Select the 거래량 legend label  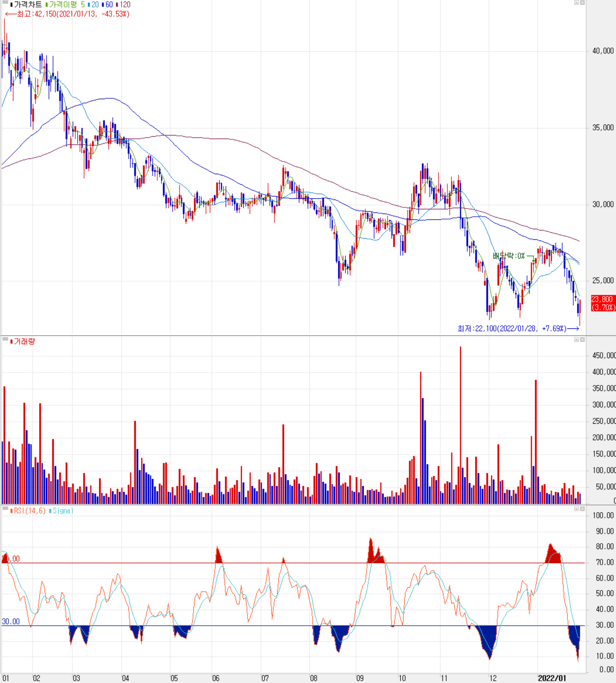pos(23,342)
